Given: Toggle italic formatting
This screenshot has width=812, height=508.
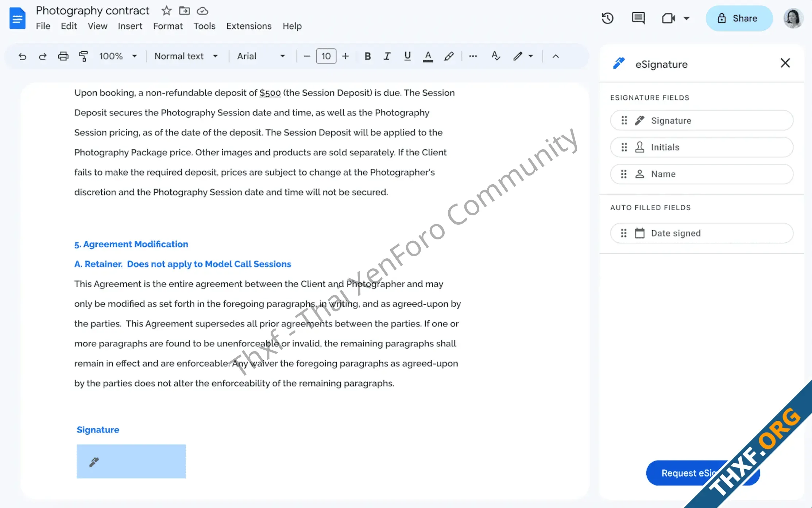Looking at the screenshot, I should tap(387, 56).
